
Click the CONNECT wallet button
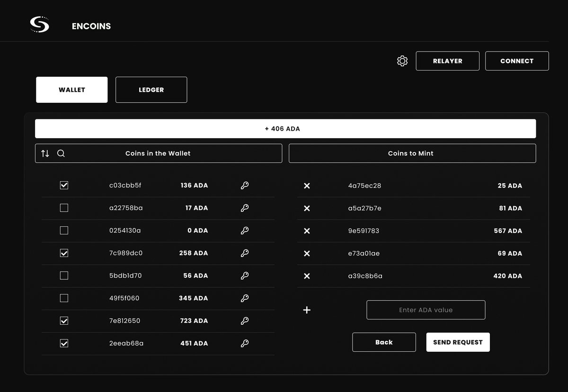point(517,61)
